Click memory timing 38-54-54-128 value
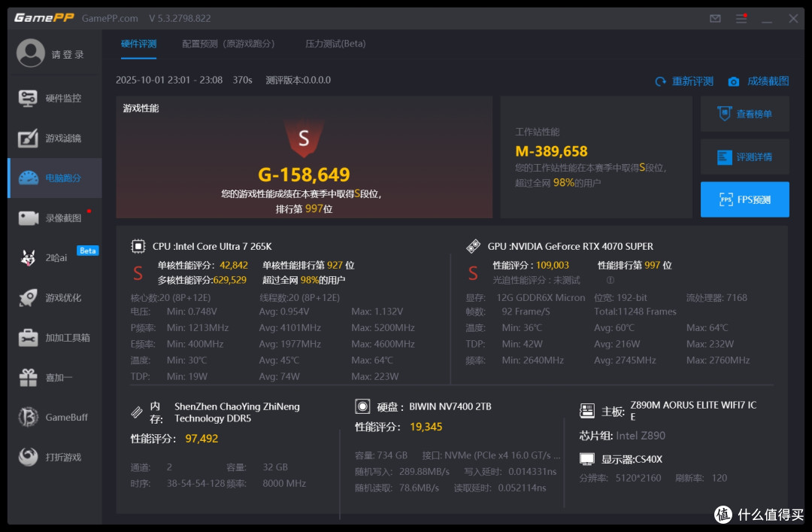 coord(195,484)
